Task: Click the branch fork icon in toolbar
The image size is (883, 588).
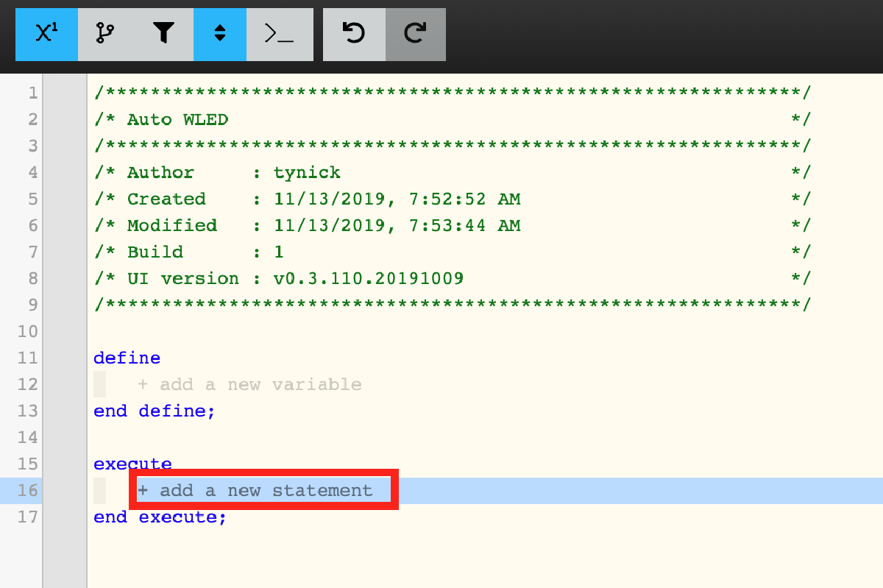Action: (106, 34)
